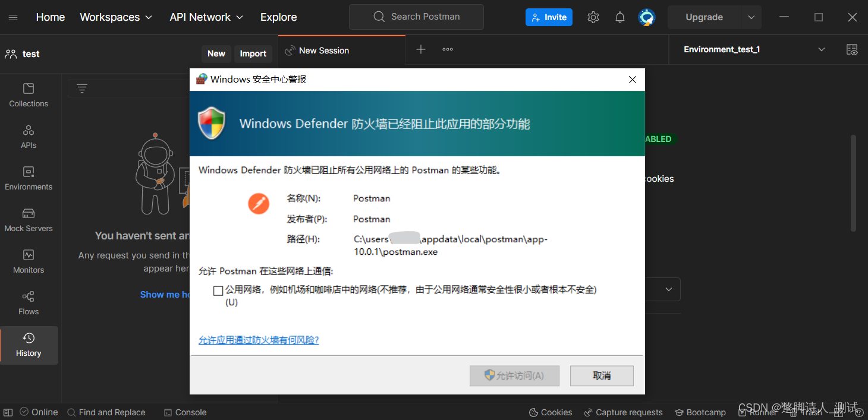
Task: Click the Import button
Action: point(253,53)
